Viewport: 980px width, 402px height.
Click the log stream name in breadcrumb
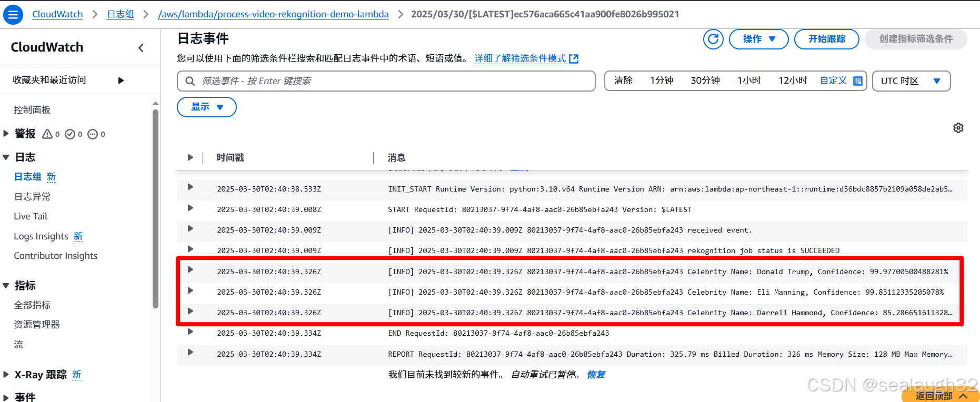545,14
